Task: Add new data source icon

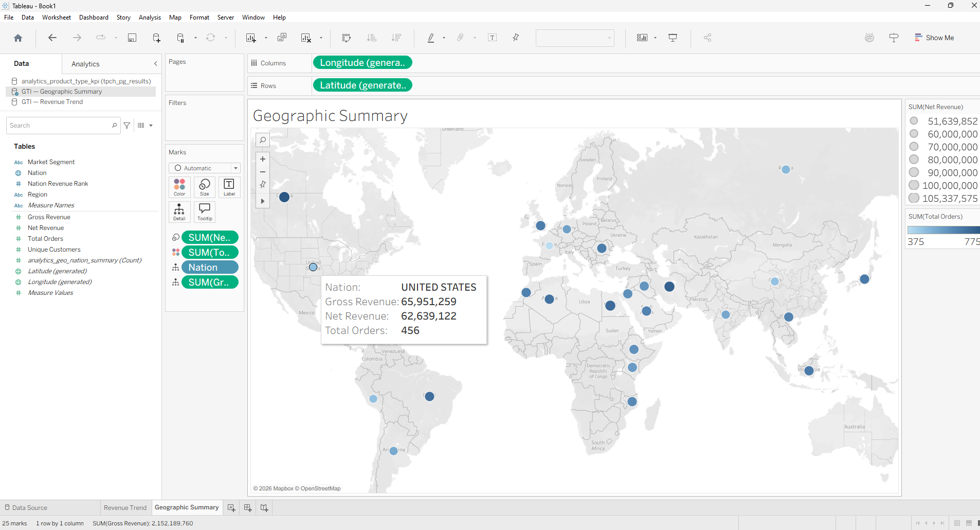Action: [x=157, y=38]
